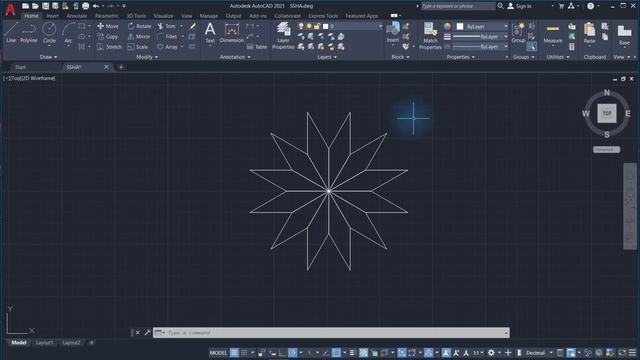Click the Copy tool
640x360 pixels.
tap(108, 37)
